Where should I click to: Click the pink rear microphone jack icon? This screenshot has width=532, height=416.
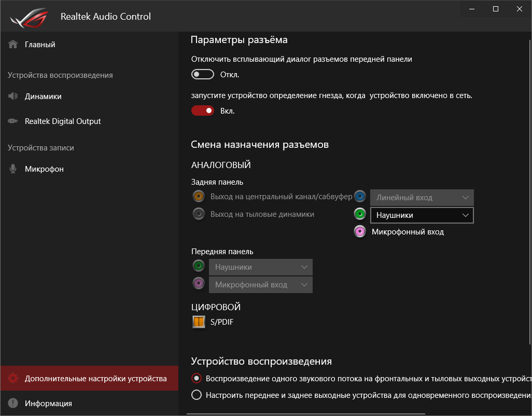(x=360, y=232)
